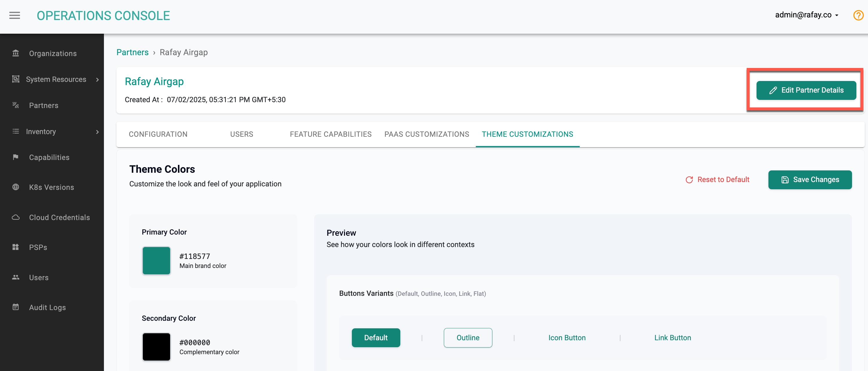Expand the System Resources submenu chevron
The height and width of the screenshot is (371, 868).
[97, 80]
